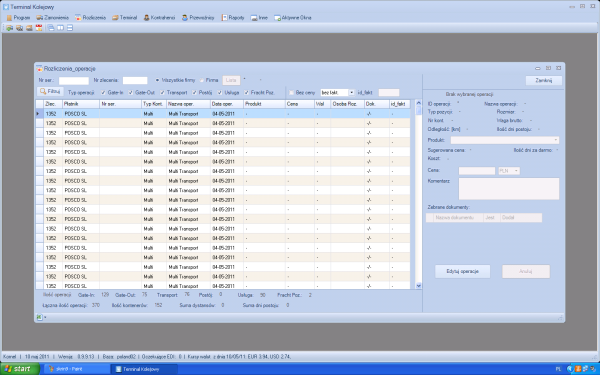Open the bez fakt. dropdown
600x375 pixels.
tap(351, 93)
